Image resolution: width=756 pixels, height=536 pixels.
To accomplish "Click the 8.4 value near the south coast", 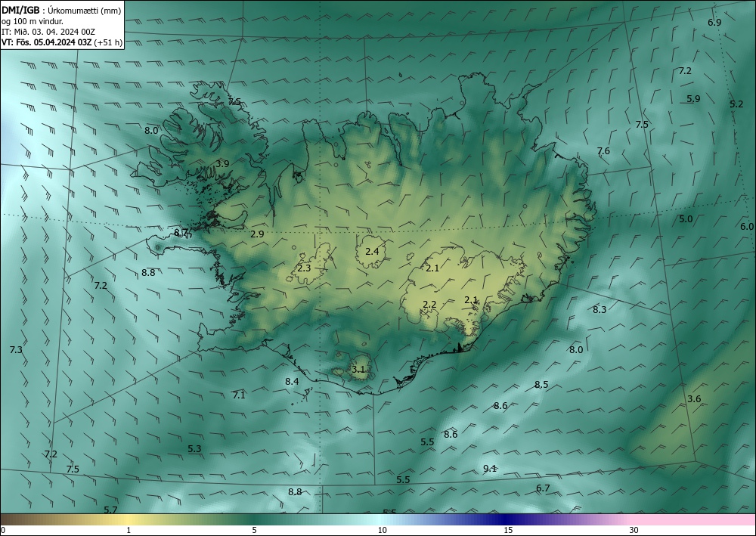I will click(292, 381).
